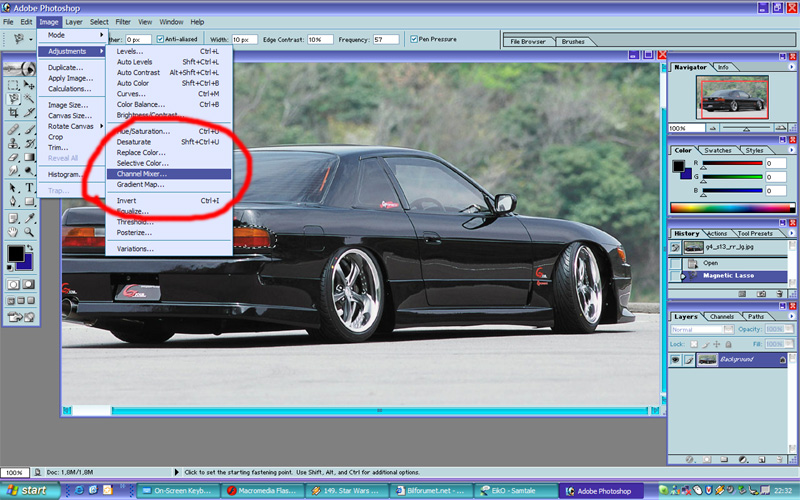The width and height of the screenshot is (800, 500).
Task: Select the Type tool in toolbox
Action: click(x=29, y=187)
